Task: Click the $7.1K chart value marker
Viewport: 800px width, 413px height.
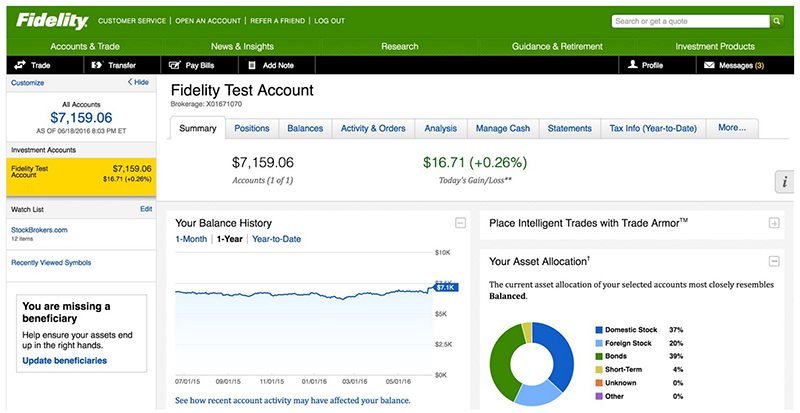Action: coord(446,287)
